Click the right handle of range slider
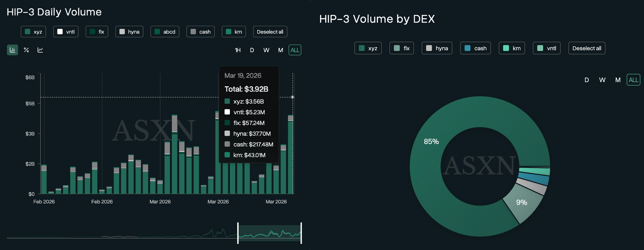 pyautogui.click(x=301, y=233)
